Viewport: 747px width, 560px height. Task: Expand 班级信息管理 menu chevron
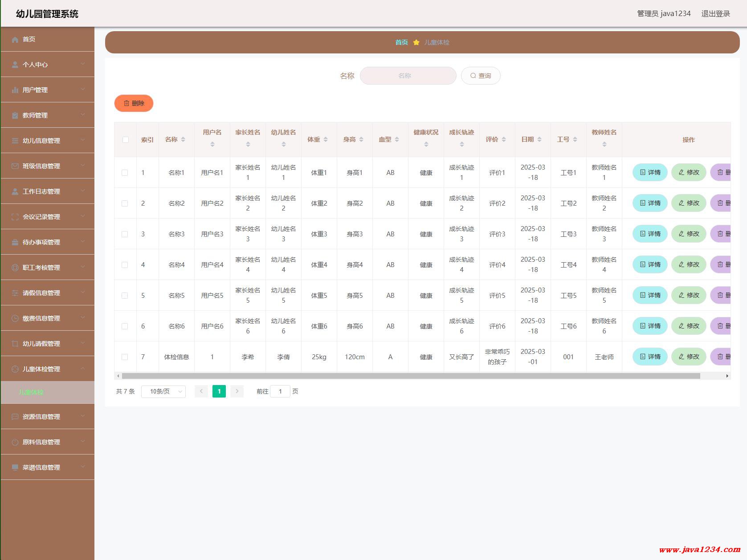[x=83, y=166]
